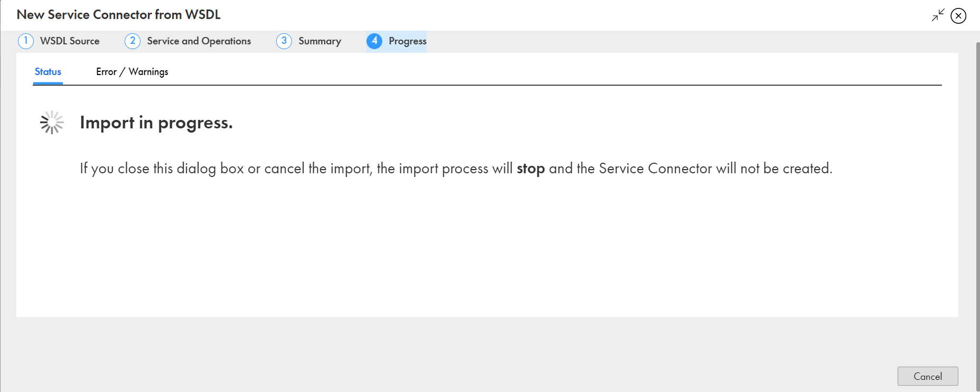This screenshot has width=980, height=392.
Task: Go to Service and Operations step
Action: [199, 41]
